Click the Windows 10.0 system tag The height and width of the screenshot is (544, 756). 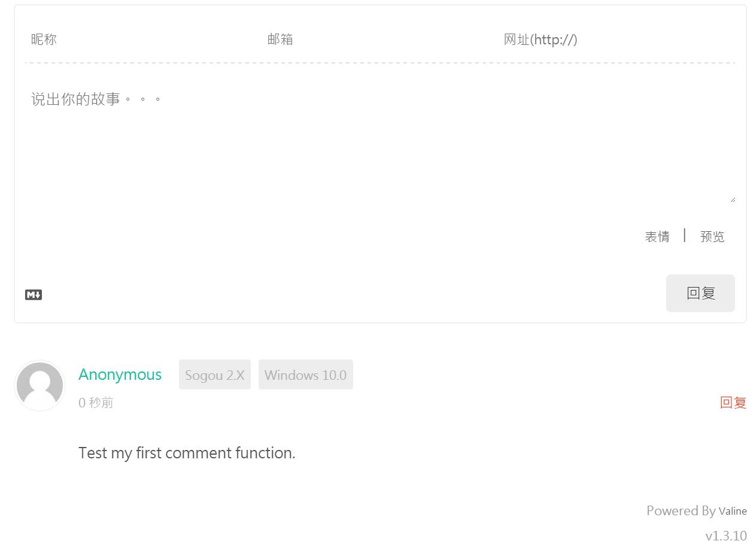306,374
